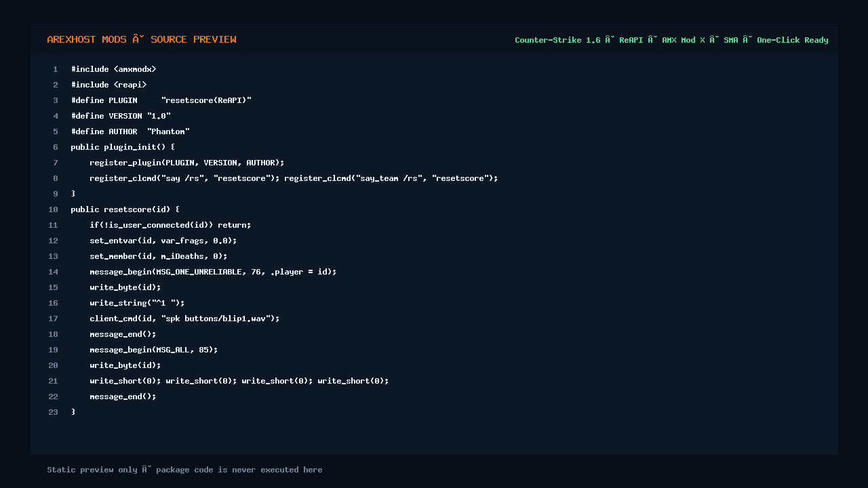
Task: Click the "message_begin(MSG_ALL, 85);" line
Action: point(154,350)
